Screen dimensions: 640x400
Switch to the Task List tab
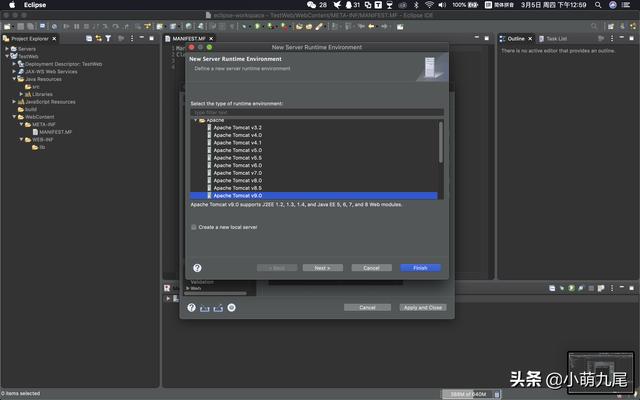tap(553, 38)
